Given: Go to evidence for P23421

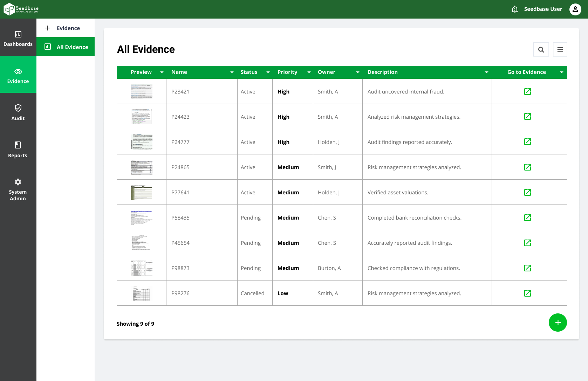Looking at the screenshot, I should tap(528, 91).
